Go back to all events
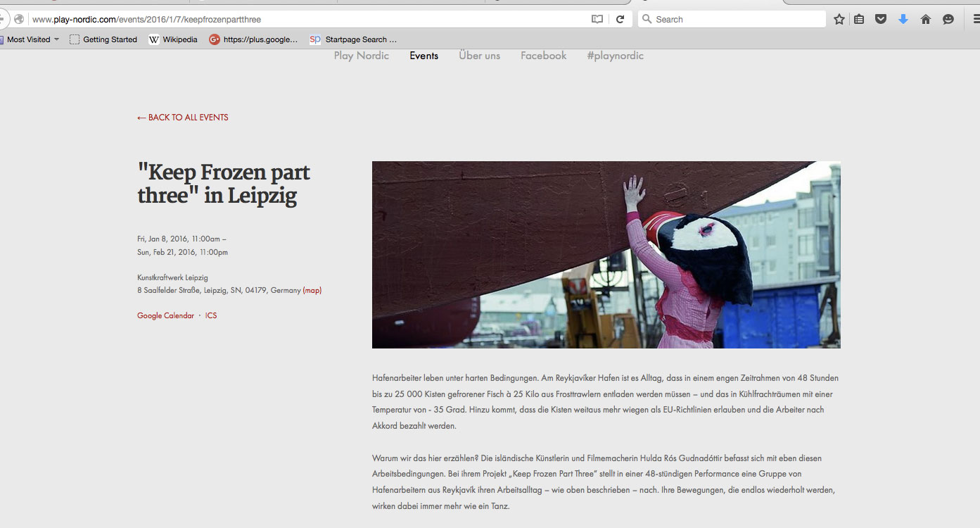 coord(183,118)
